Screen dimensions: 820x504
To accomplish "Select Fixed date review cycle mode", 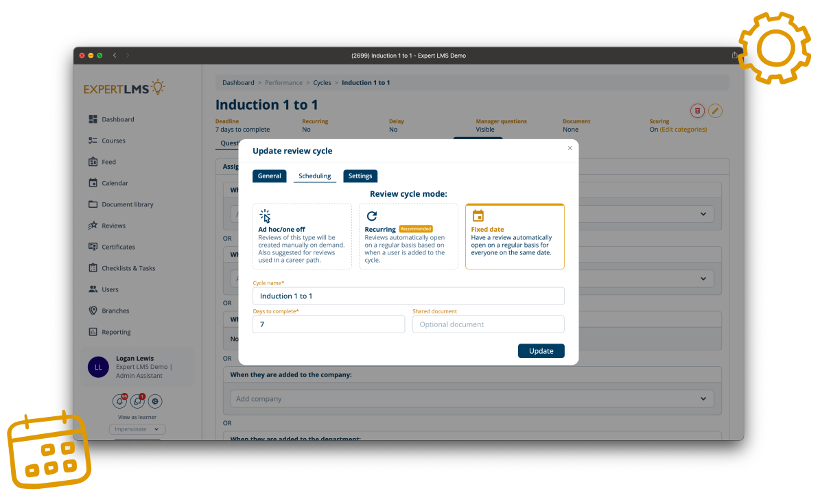I will [515, 236].
